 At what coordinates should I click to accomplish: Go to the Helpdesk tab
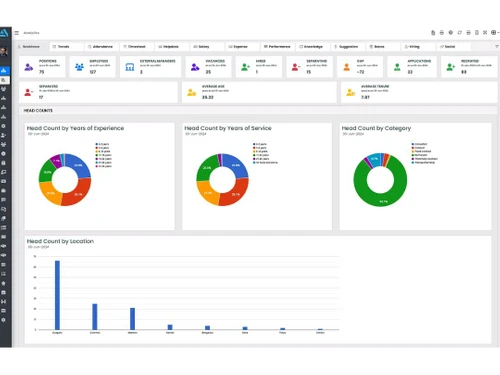tap(171, 46)
